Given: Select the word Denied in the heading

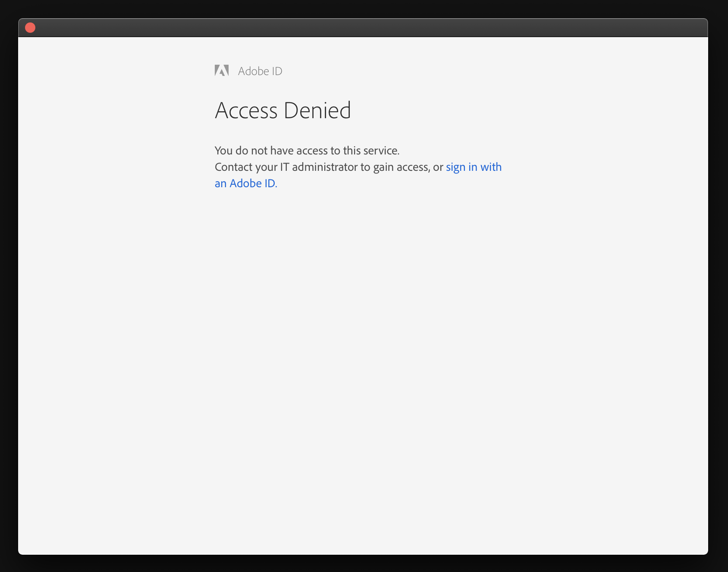Looking at the screenshot, I should (318, 110).
